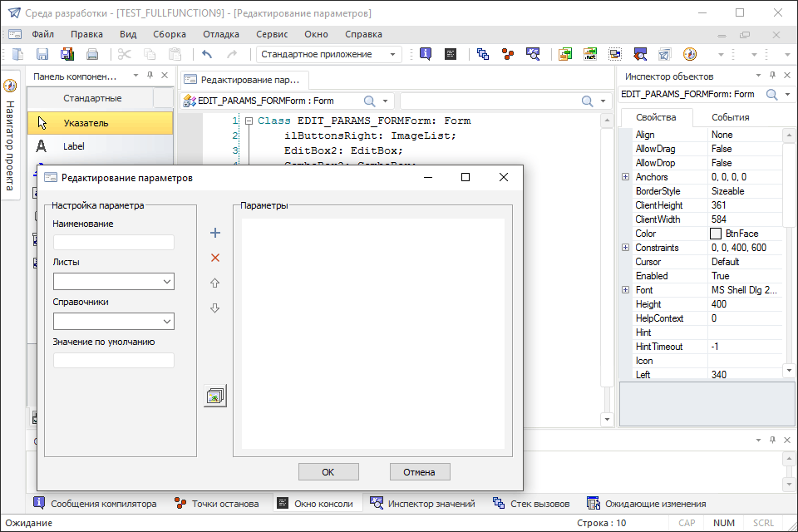Click the red X delete-parameter icon
The image size is (798, 532).
(215, 258)
